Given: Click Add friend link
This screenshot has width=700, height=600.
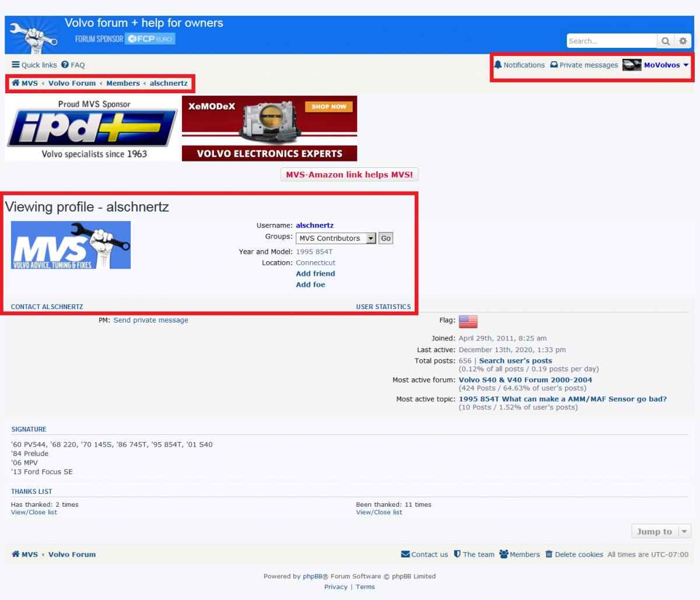Looking at the screenshot, I should 315,273.
